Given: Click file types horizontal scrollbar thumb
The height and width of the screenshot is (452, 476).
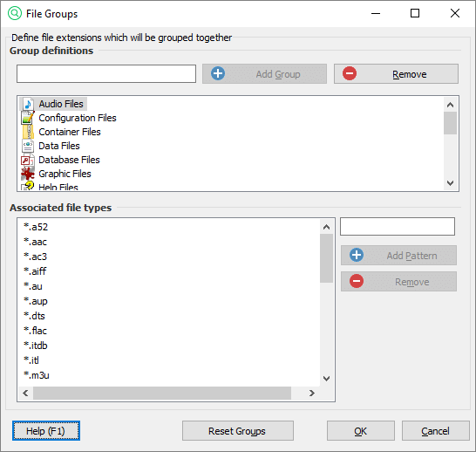Looking at the screenshot, I should [162, 393].
